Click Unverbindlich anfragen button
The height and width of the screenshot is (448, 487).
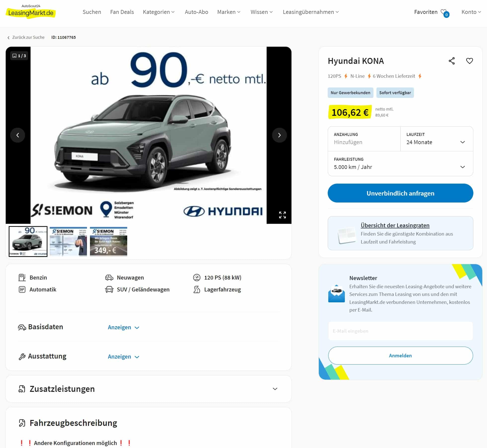[400, 193]
